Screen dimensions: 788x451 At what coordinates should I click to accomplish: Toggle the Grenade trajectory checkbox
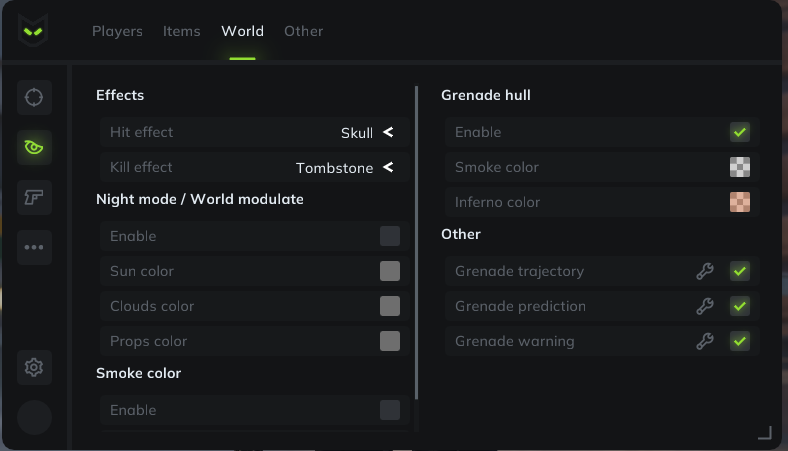pos(740,272)
